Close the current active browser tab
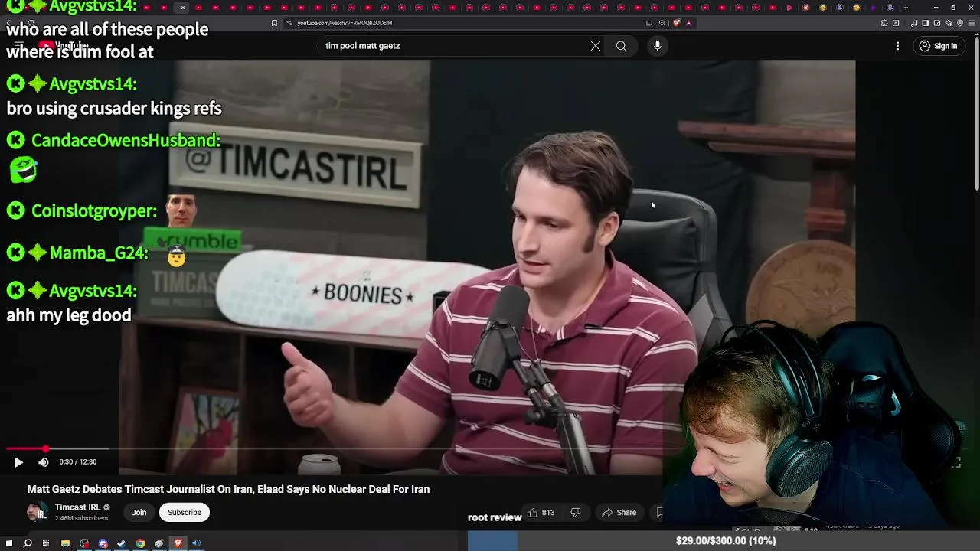Screen dimensions: 980x551 [x=182, y=8]
